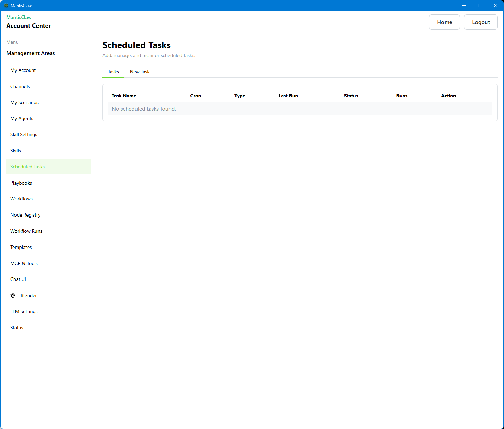This screenshot has width=504, height=429.
Task: Open Skill Settings
Action: (24, 134)
